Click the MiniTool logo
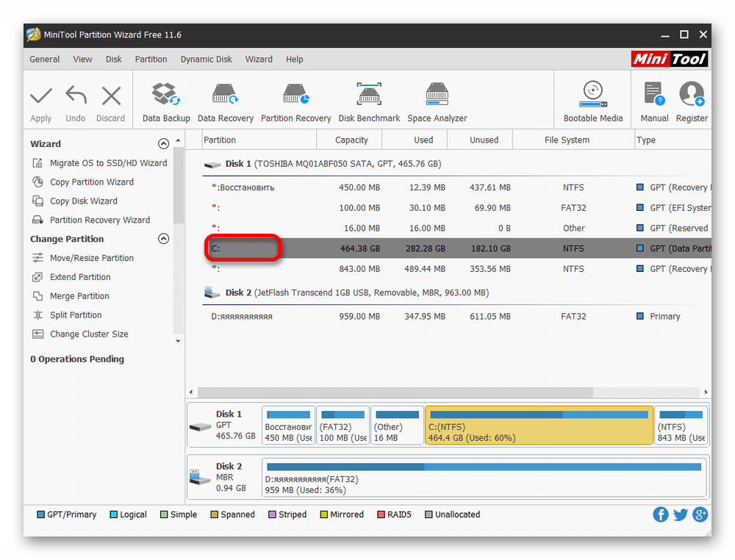The image size is (735, 560). 670,59
